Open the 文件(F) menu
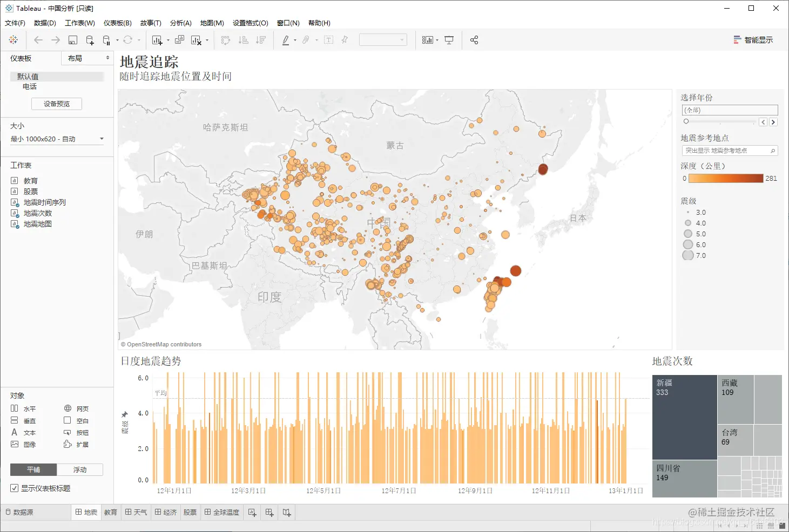The height and width of the screenshot is (532, 789). coord(15,23)
